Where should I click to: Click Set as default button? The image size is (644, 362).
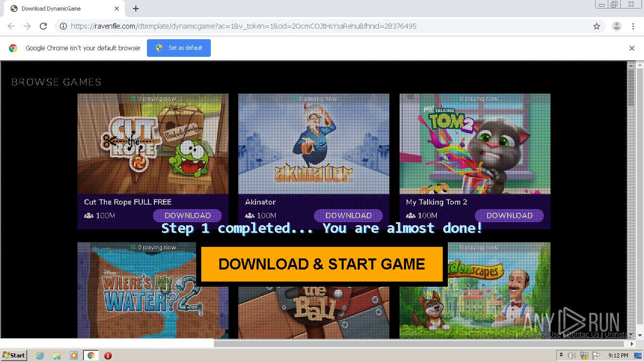(179, 48)
